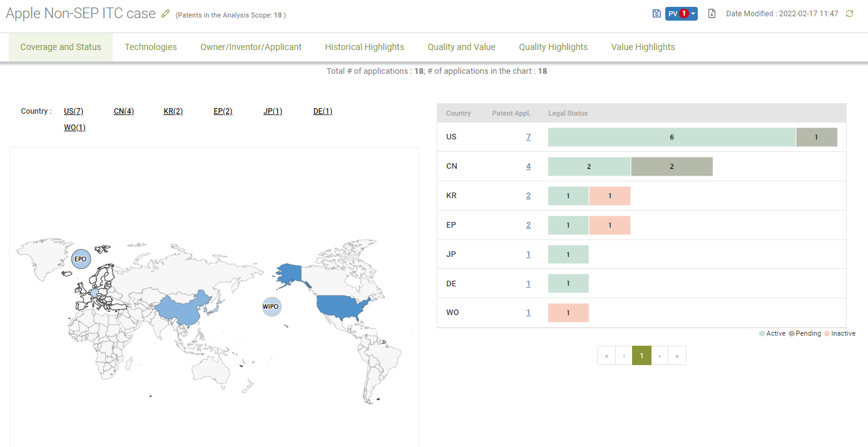Open the 7 patent applications link for US
This screenshot has width=868, height=447.
[528, 137]
